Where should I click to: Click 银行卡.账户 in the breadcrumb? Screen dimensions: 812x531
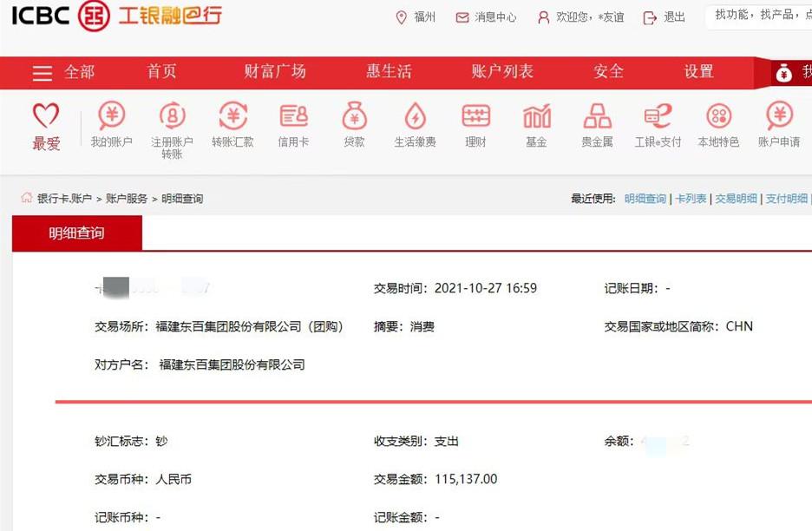coord(65,199)
